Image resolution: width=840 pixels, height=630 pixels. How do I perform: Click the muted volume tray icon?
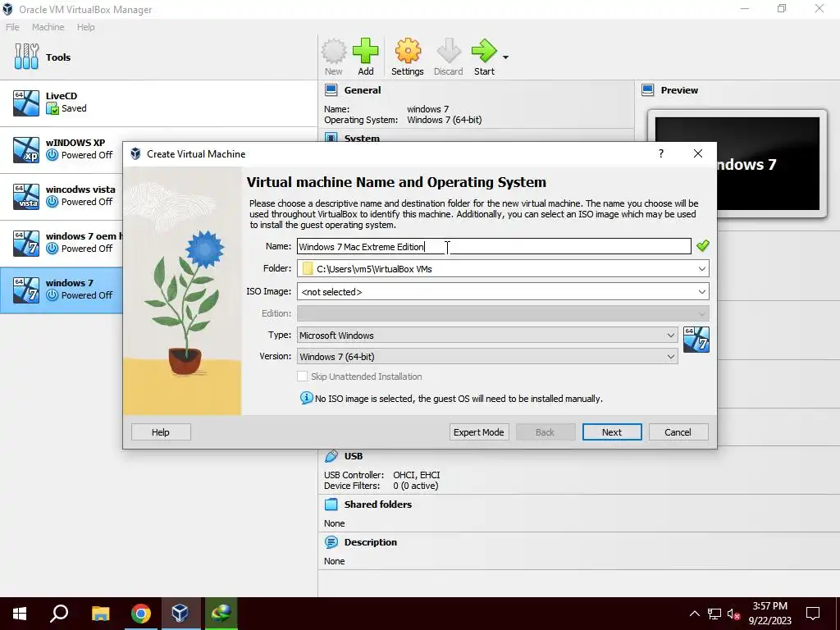tap(734, 614)
